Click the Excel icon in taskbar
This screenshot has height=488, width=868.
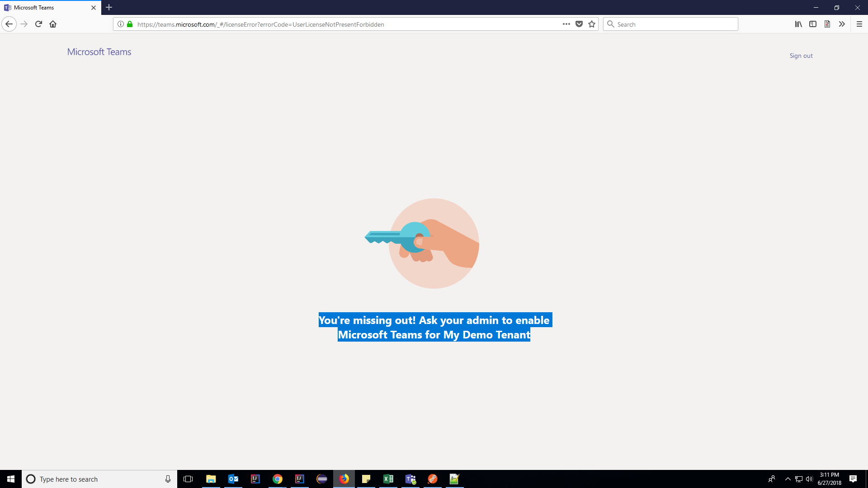(x=389, y=479)
